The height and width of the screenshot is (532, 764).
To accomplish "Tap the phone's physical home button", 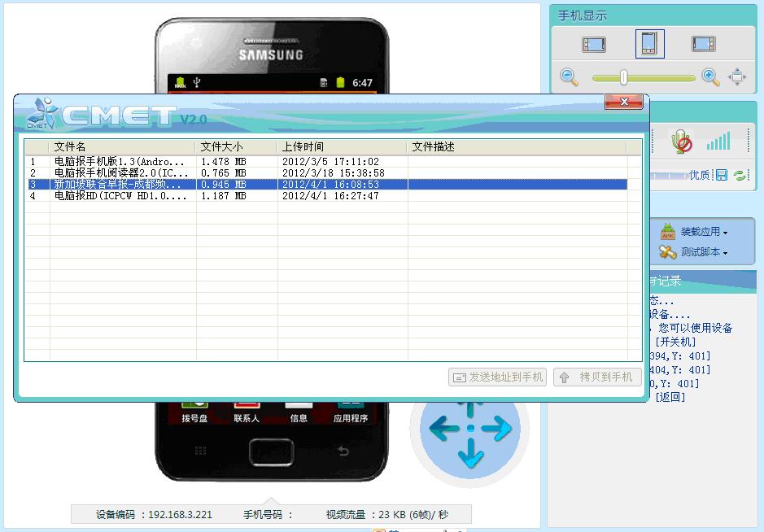I will 272,451.
